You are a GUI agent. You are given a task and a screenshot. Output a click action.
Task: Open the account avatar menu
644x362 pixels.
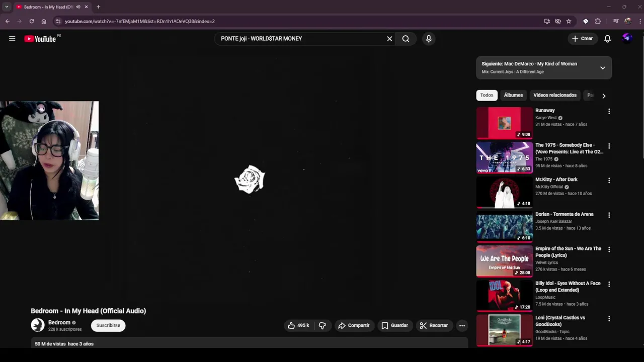[627, 38]
